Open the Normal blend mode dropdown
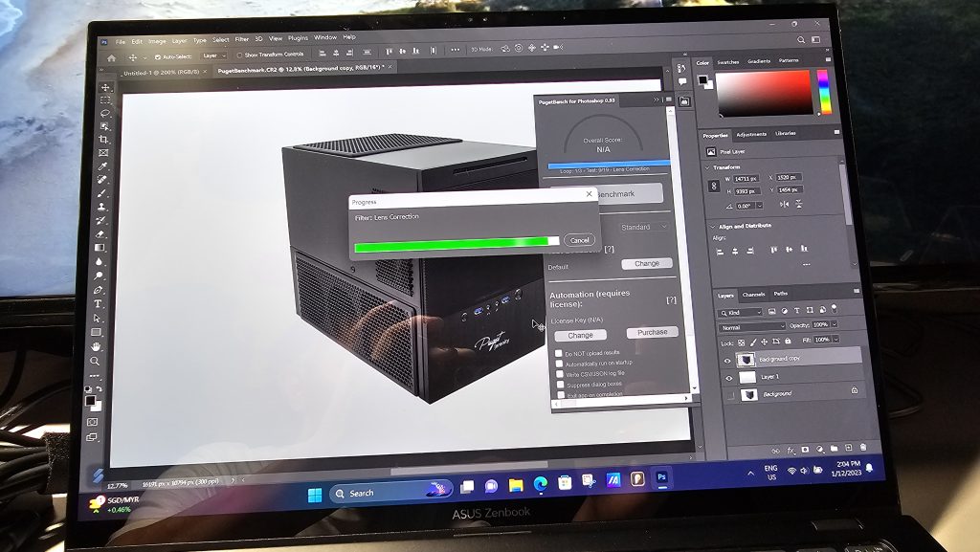Viewport: 980px width, 552px height. point(752,326)
